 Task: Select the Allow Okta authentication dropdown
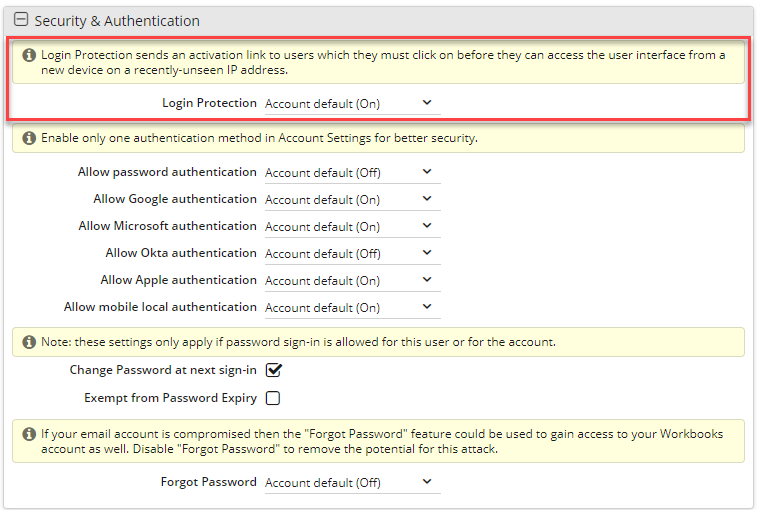pyautogui.click(x=352, y=254)
